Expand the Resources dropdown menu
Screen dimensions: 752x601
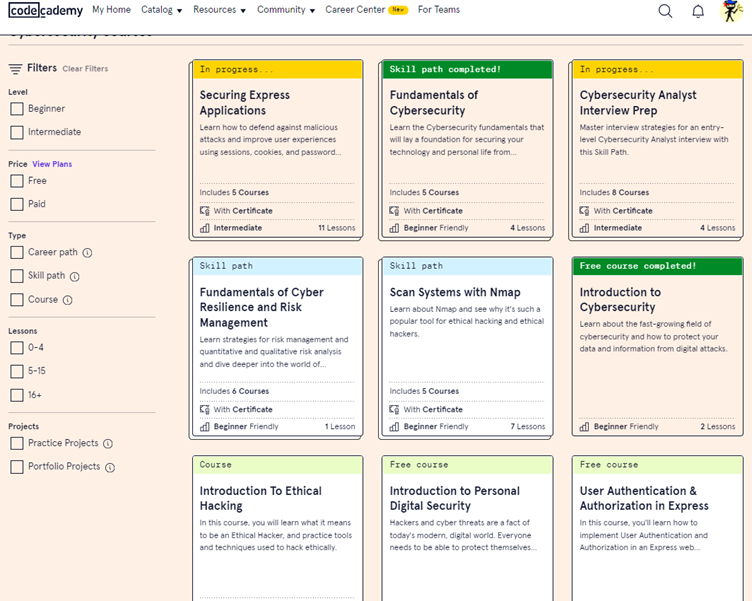pyautogui.click(x=219, y=10)
